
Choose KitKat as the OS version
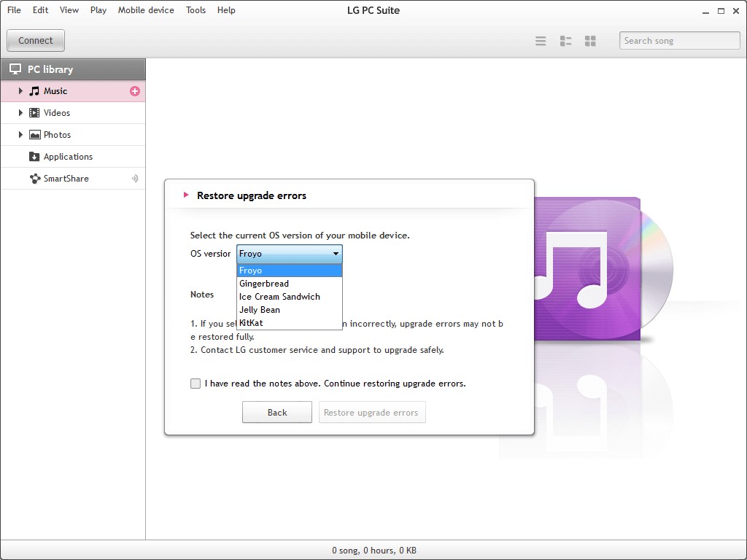[x=251, y=322]
